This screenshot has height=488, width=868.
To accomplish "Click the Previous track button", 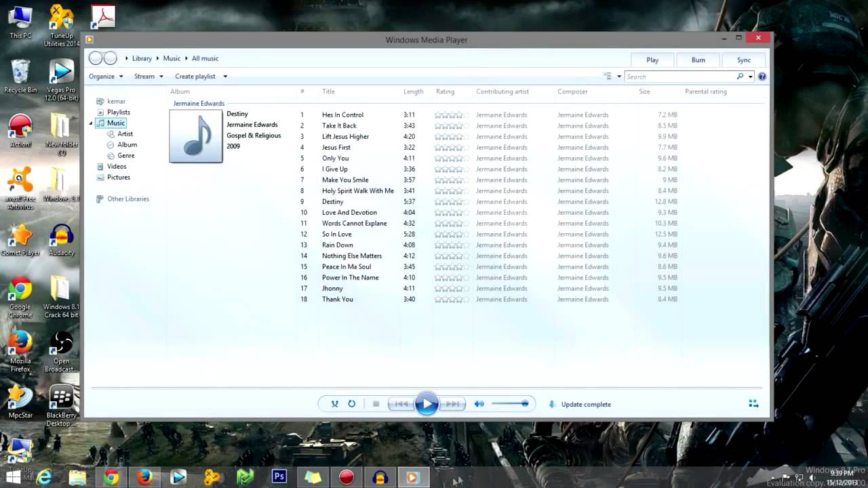I will (x=401, y=404).
